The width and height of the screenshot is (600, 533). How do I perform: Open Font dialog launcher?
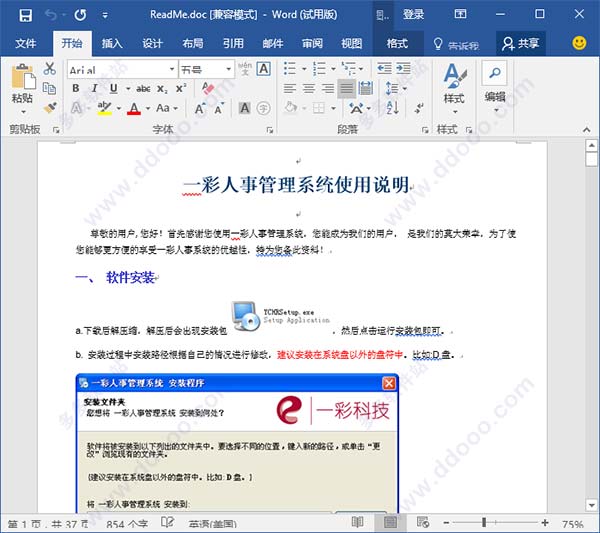(270, 130)
